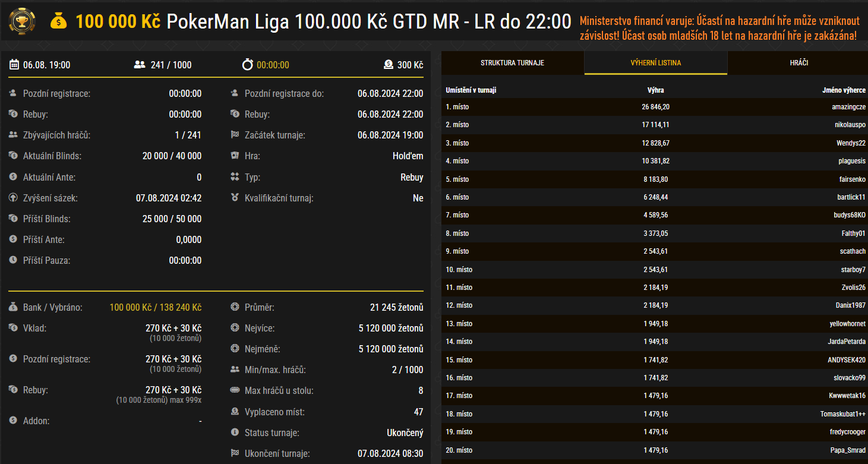Click the table icon beside Max hráčů u stolu
The width and height of the screenshot is (868, 464).
[x=235, y=391]
